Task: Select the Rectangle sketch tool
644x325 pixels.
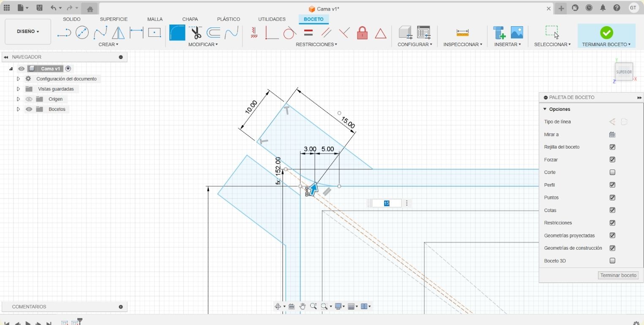Action: [x=155, y=33]
